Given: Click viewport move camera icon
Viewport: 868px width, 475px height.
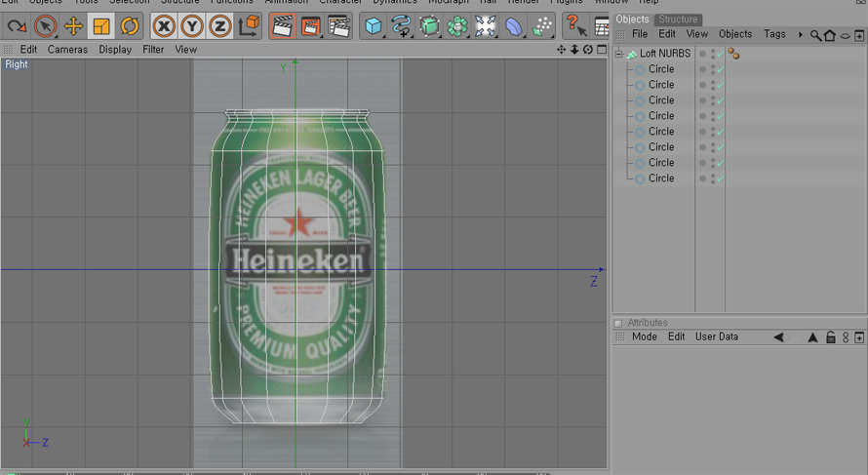Looking at the screenshot, I should pyautogui.click(x=562, y=50).
